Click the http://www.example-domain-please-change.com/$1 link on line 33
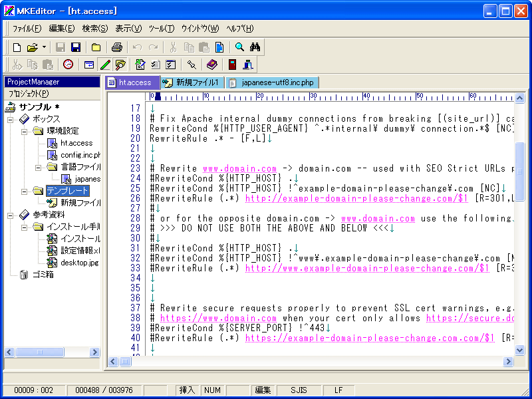 tap(367, 269)
